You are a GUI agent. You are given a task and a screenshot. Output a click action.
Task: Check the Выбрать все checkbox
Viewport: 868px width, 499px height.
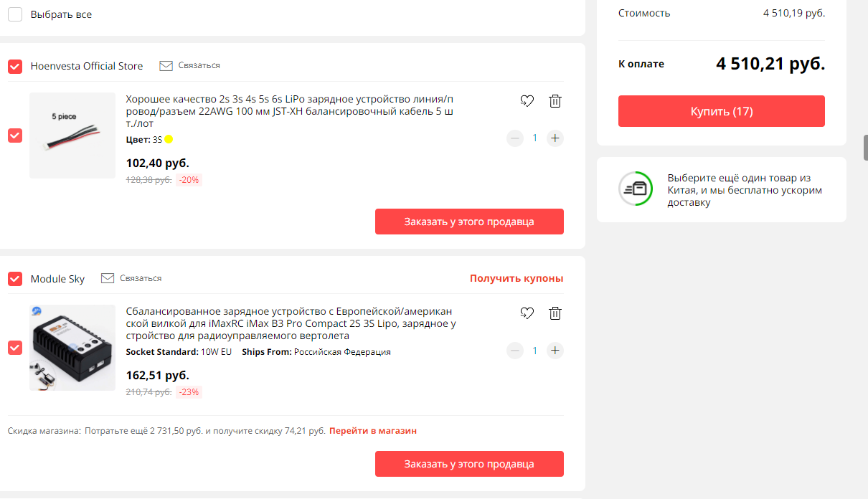click(x=15, y=14)
